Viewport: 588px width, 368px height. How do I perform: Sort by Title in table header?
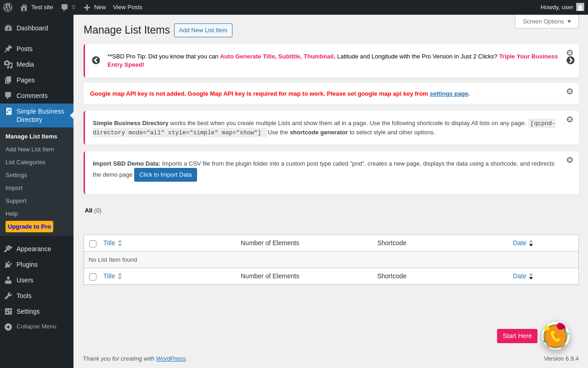coord(113,243)
